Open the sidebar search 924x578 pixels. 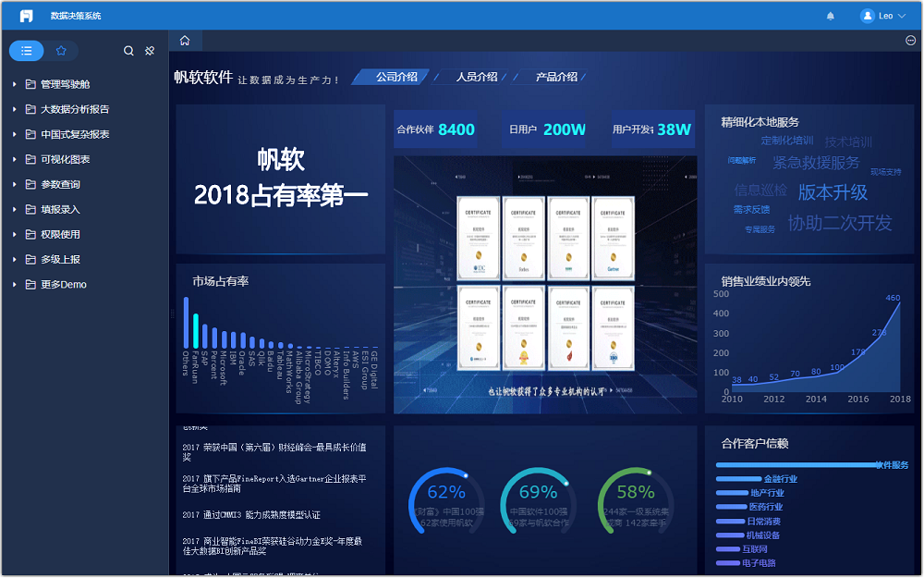pyautogui.click(x=128, y=51)
